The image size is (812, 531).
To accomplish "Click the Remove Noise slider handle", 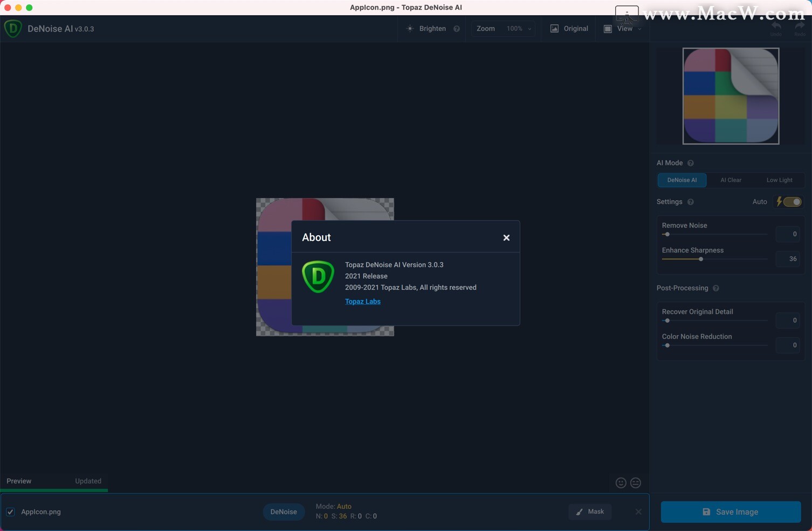I will [x=667, y=234].
